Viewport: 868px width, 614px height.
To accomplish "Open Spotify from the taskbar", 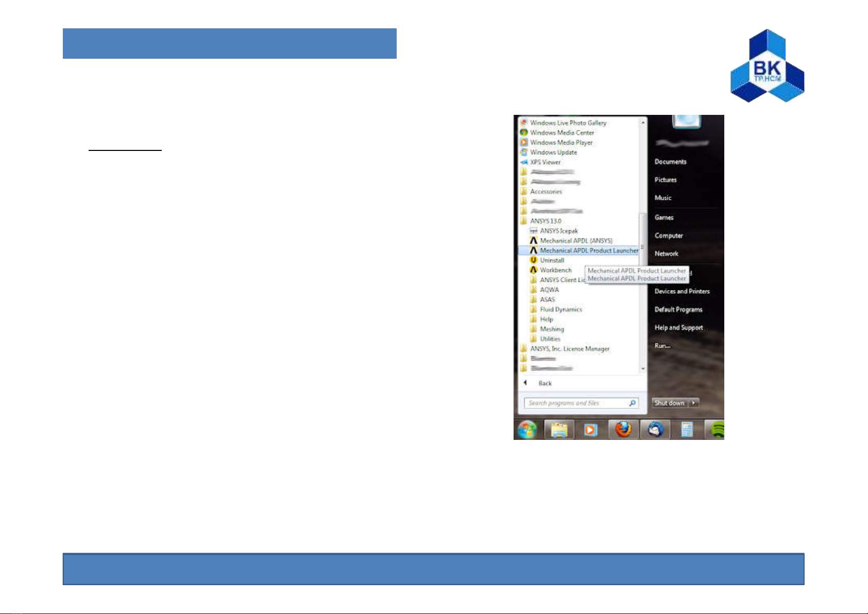I will 717,429.
